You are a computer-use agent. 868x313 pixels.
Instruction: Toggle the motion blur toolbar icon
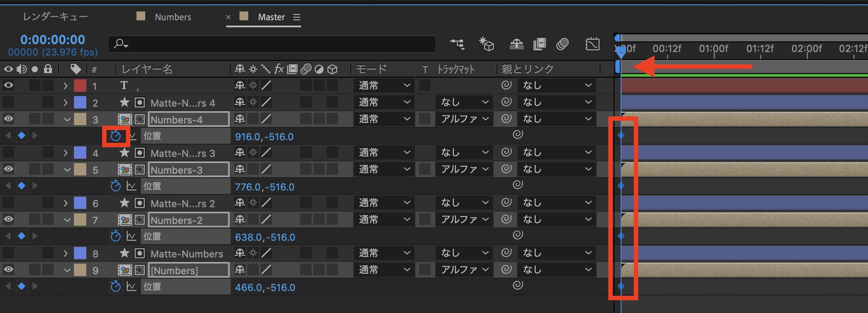563,44
